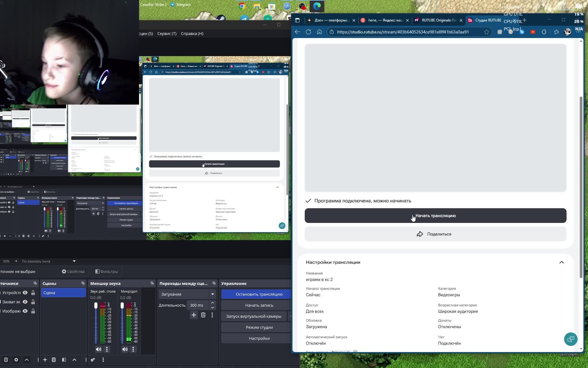Open the RUTUBE support chat icon
The image size is (588, 368).
[571, 339]
